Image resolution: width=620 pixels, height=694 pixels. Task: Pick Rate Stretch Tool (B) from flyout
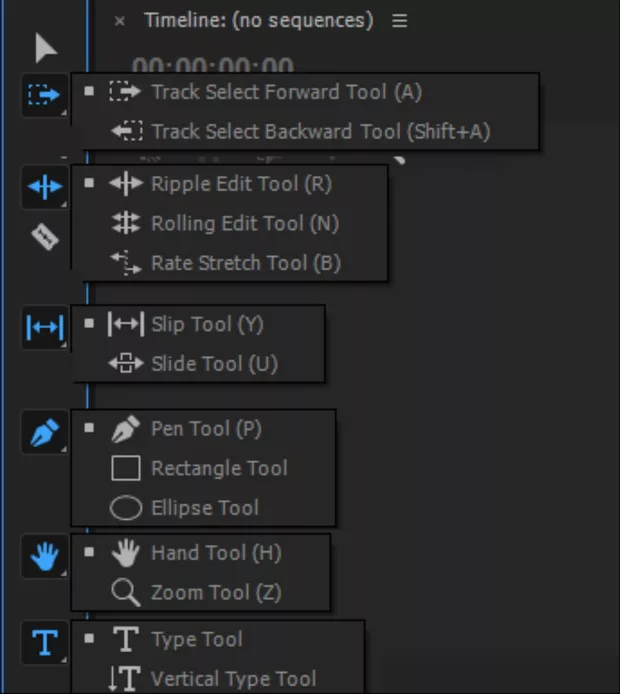245,263
